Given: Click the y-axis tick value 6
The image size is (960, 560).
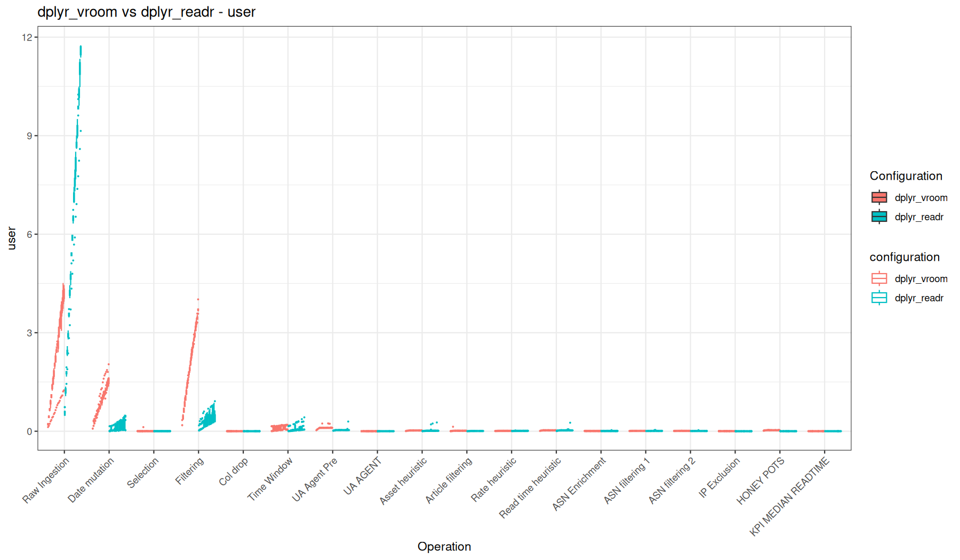Looking at the screenshot, I should [29, 235].
